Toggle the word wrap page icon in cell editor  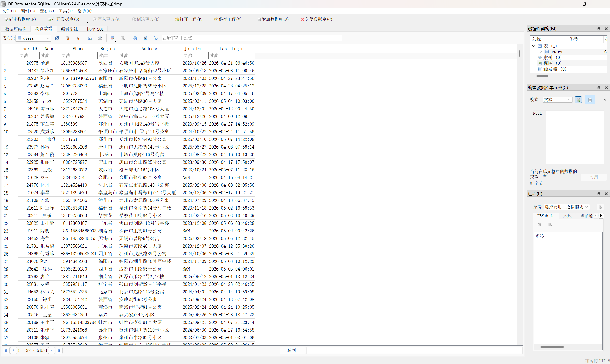(x=590, y=100)
